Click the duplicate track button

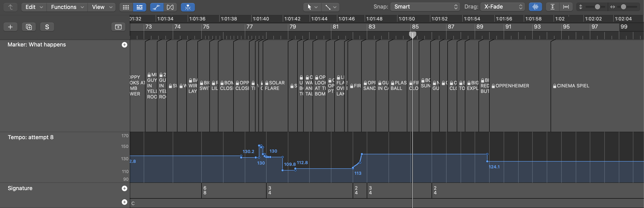tap(29, 27)
